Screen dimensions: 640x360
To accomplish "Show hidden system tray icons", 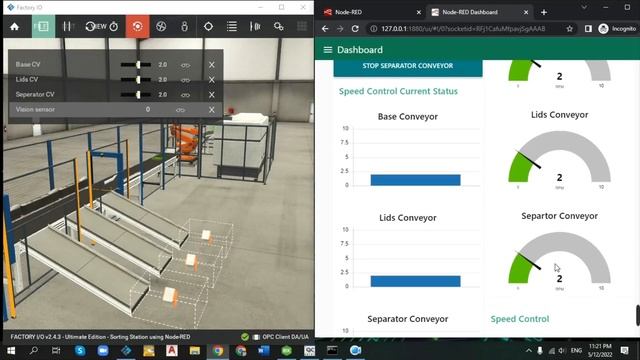I will pos(529,350).
